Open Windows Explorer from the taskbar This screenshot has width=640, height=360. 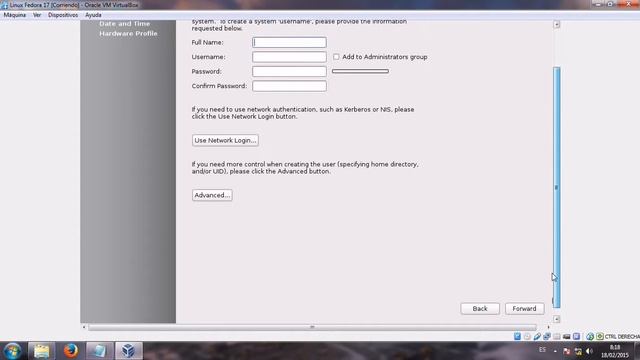coord(41,351)
